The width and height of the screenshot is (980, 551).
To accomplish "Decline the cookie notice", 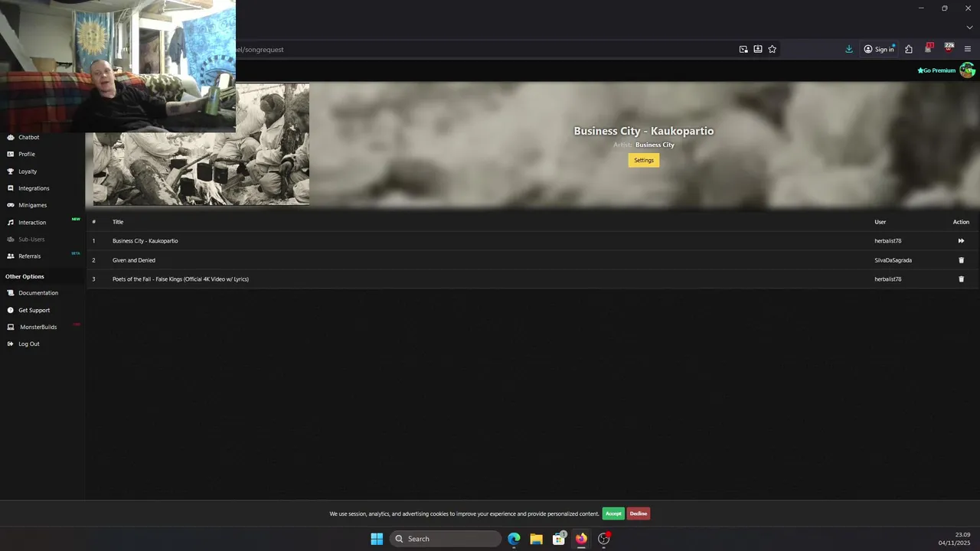I will 639,514.
